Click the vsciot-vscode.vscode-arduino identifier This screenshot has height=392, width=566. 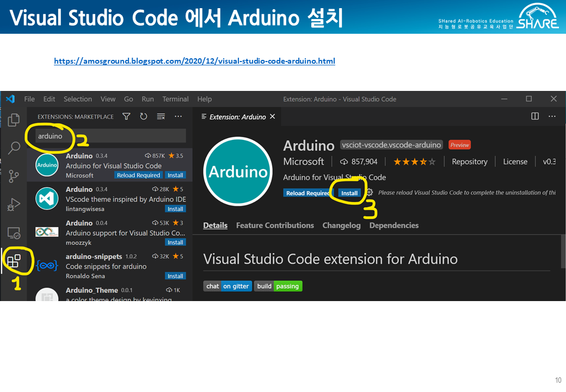coord(391,145)
